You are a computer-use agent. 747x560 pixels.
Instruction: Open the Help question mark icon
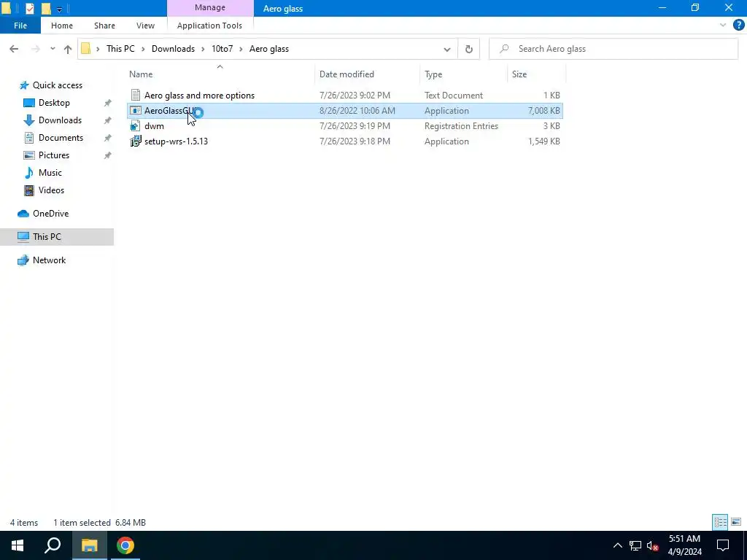point(738,25)
